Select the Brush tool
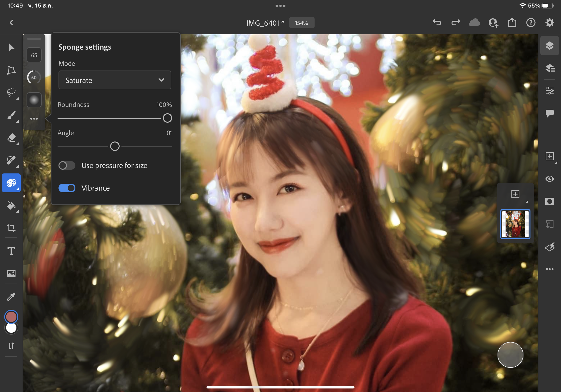Screen dimensions: 561x392 [11, 115]
